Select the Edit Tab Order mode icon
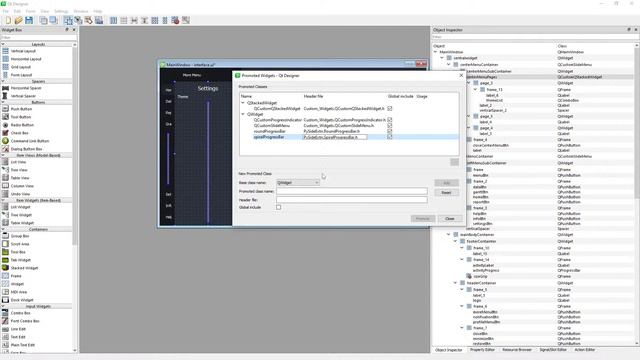Image resolution: width=640 pixels, height=360 pixels. (99, 20)
